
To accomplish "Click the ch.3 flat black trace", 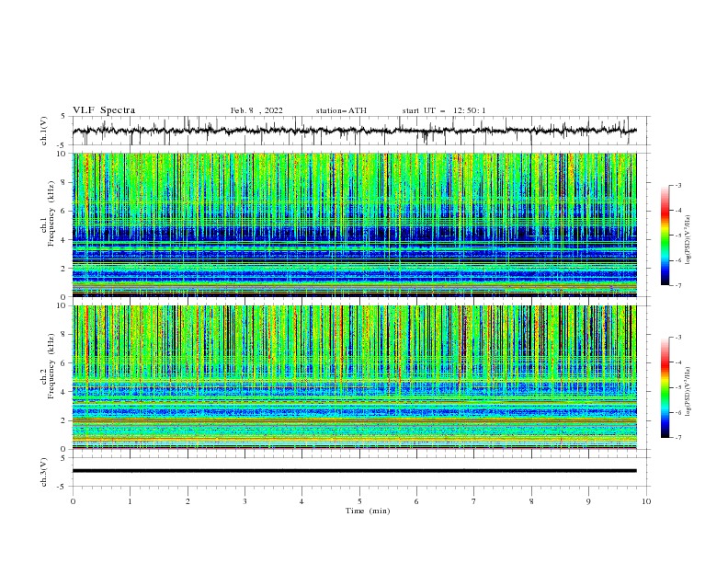I will (354, 471).
